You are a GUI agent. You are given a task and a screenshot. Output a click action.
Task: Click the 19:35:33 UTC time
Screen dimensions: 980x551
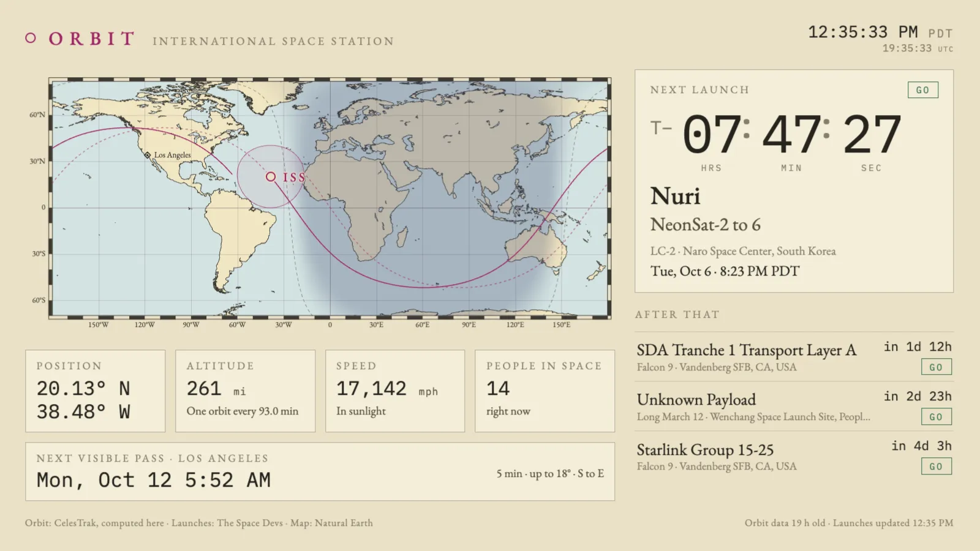click(918, 48)
